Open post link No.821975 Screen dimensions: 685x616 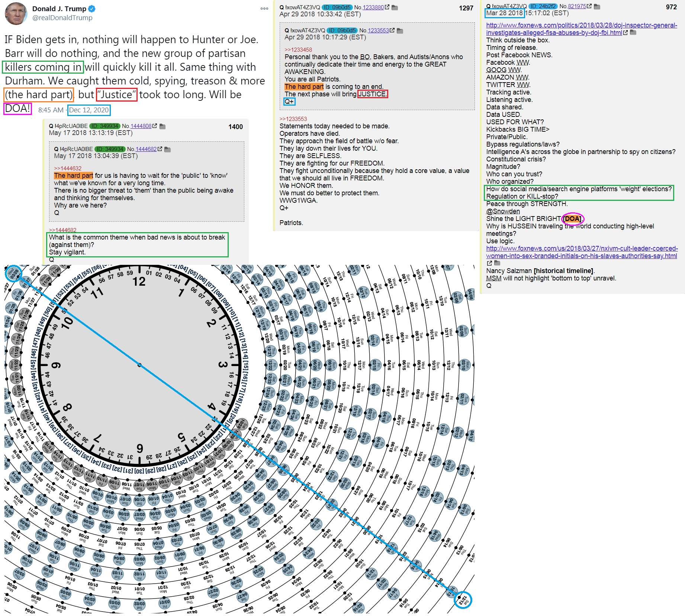(577, 6)
